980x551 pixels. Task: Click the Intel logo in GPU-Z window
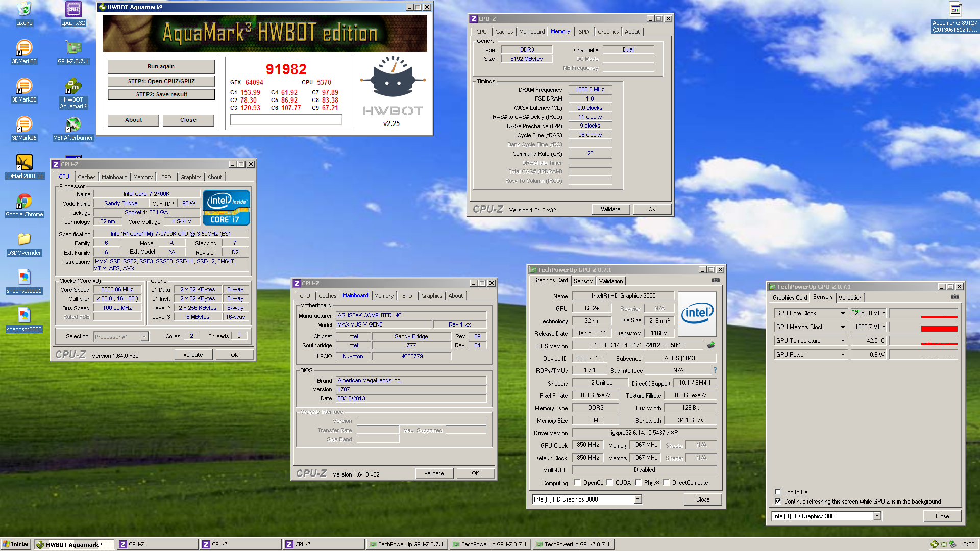tap(697, 313)
